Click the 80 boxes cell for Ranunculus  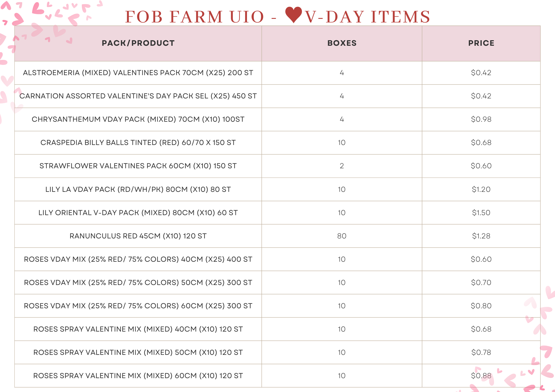click(x=342, y=236)
